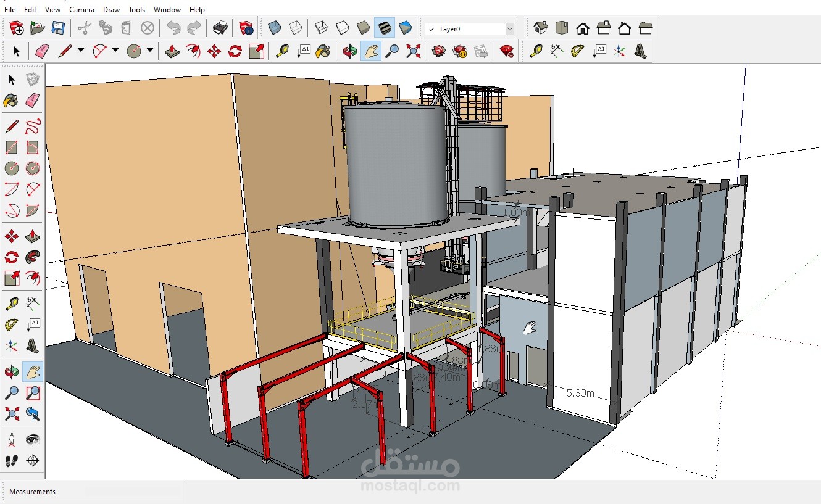Select Pan hand tool in left vertical palette

pyautogui.click(x=33, y=371)
